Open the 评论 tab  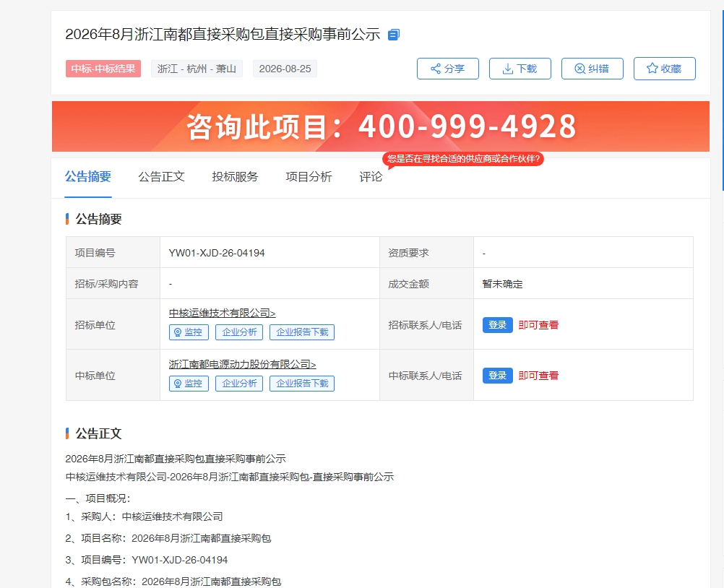click(x=371, y=177)
